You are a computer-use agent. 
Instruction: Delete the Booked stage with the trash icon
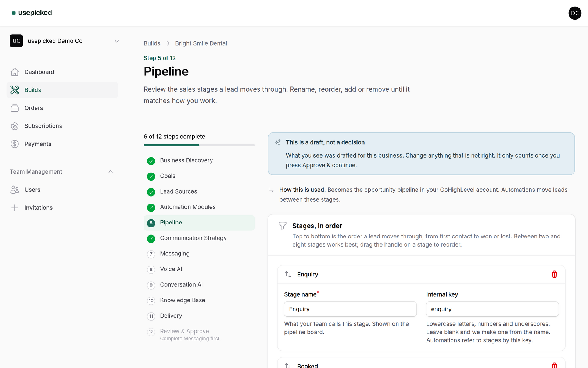pyautogui.click(x=555, y=365)
